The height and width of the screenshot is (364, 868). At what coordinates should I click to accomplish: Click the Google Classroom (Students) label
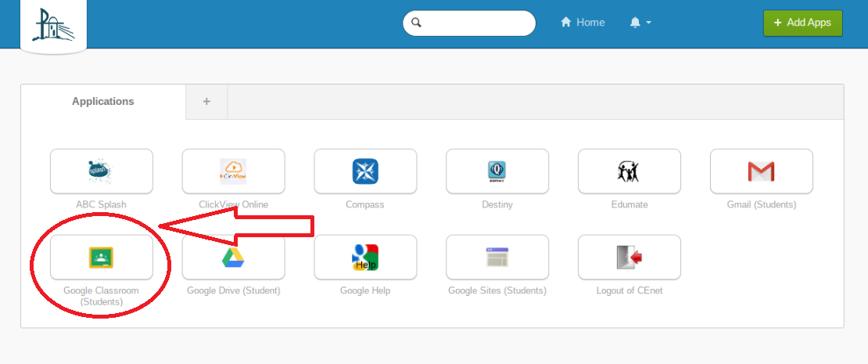tap(102, 296)
